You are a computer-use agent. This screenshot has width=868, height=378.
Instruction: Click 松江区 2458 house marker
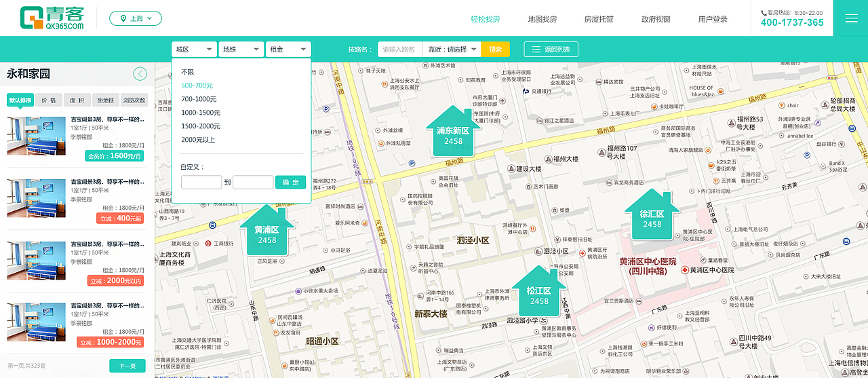pyautogui.click(x=539, y=292)
